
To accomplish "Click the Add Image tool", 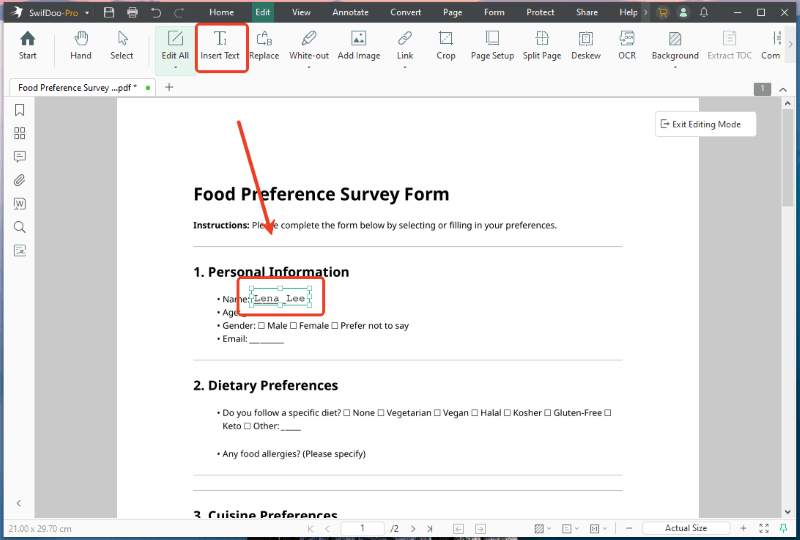I will click(x=359, y=45).
